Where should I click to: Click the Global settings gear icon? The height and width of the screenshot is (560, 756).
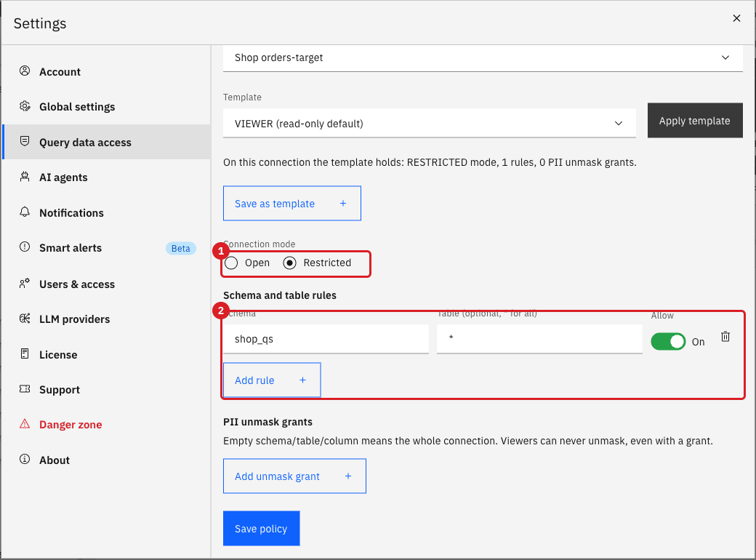25,106
